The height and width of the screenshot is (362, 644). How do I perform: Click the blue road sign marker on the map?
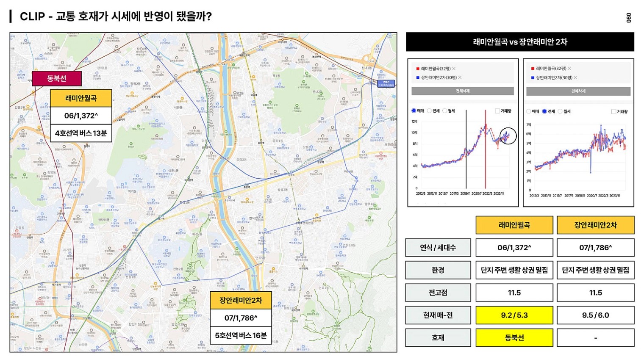[386, 83]
